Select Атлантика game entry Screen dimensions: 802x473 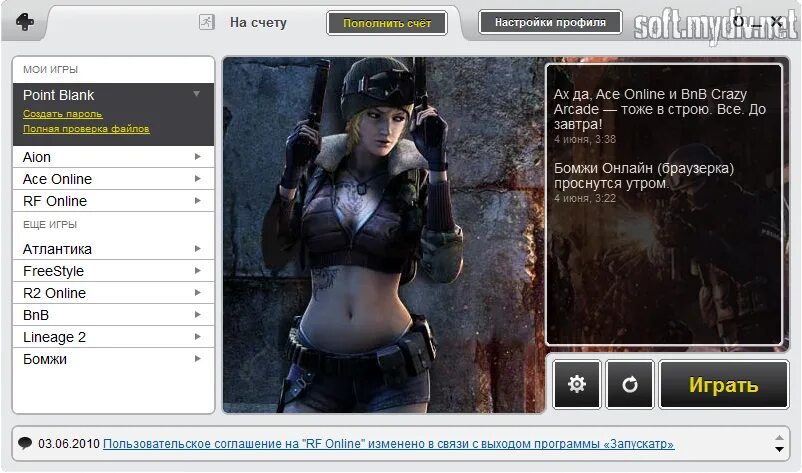tap(113, 249)
